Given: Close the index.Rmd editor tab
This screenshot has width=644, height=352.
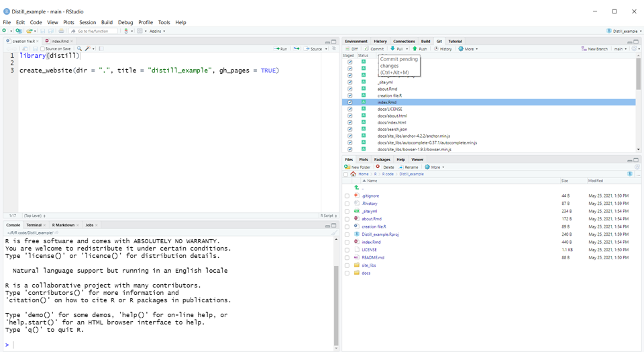Looking at the screenshot, I should 72,41.
